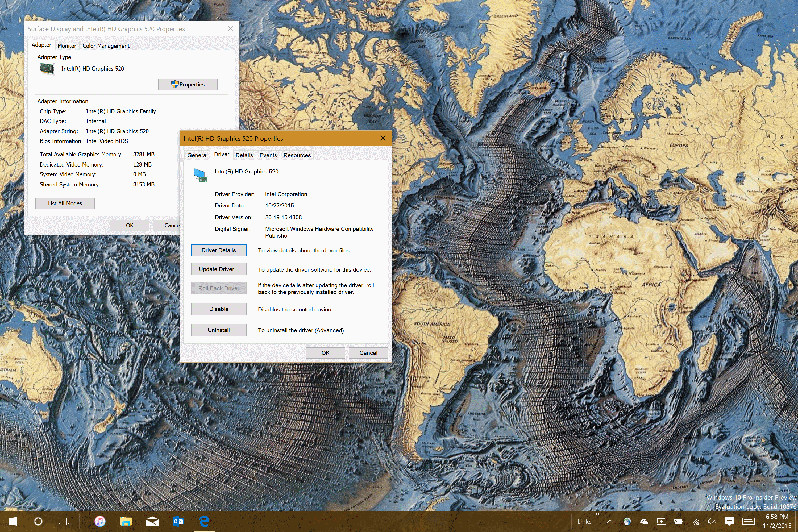Click the Intel Video BIOS text
The width and height of the screenshot is (798, 532).
pyautogui.click(x=107, y=141)
